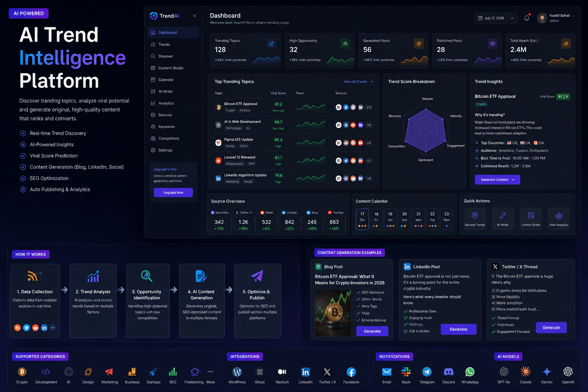Select Medium integration icon

pyautogui.click(x=282, y=372)
